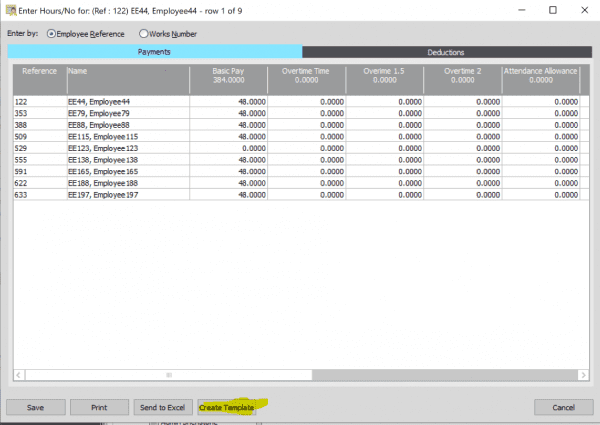
Task: Switch to the Deductions tab
Action: (x=447, y=52)
